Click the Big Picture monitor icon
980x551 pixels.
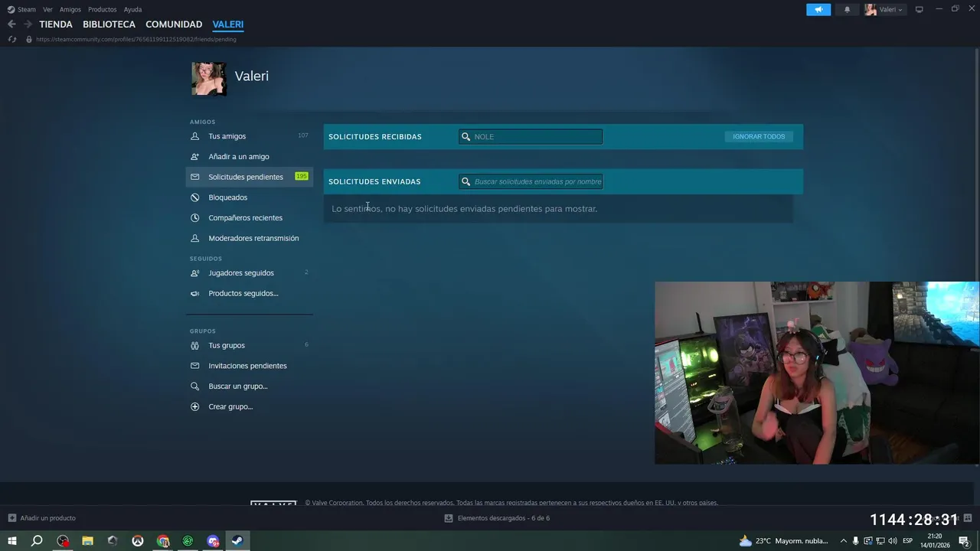click(920, 9)
